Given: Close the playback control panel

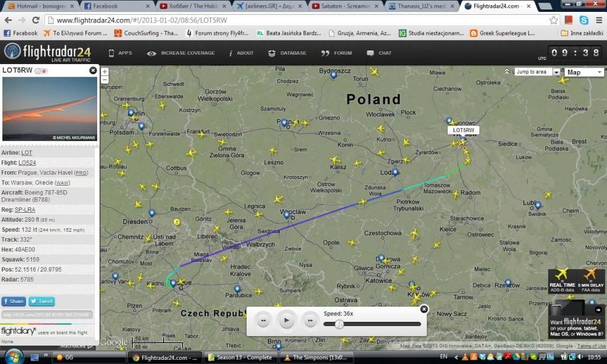Looking at the screenshot, I should point(424,309).
